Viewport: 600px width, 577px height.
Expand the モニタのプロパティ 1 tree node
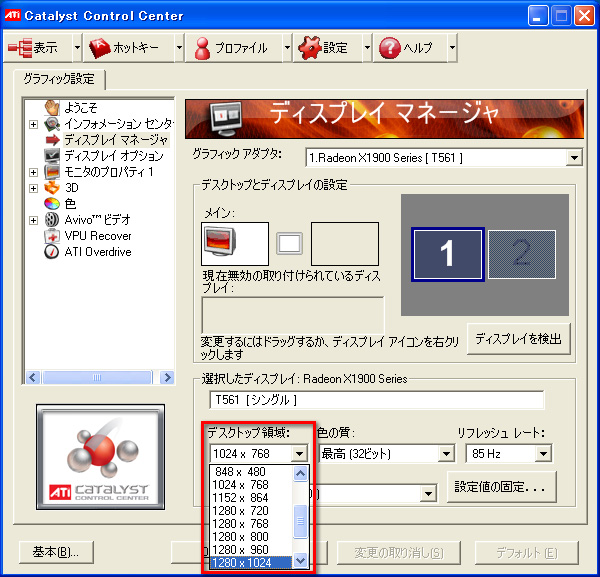tap(33, 173)
